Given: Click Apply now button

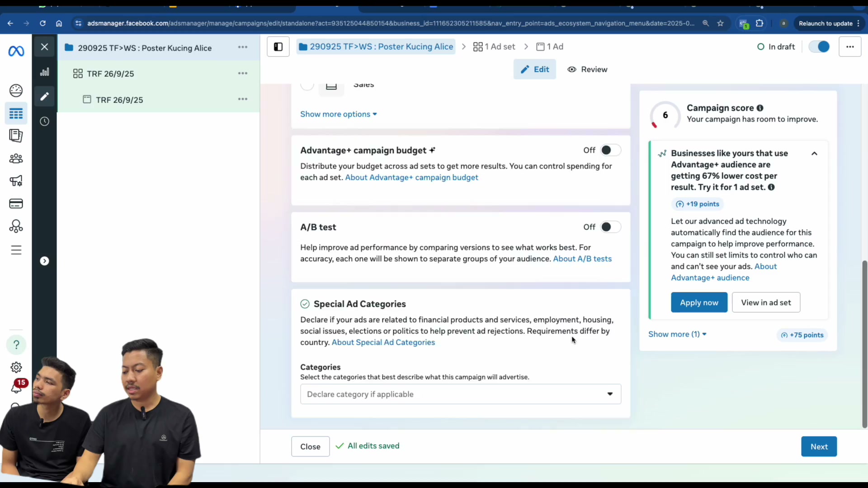Looking at the screenshot, I should click(699, 303).
